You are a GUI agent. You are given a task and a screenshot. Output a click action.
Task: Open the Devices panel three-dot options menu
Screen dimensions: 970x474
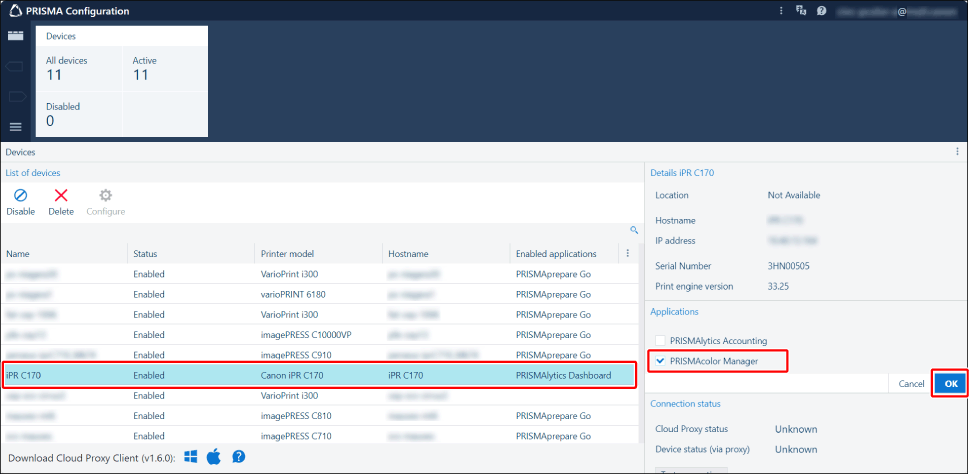tap(957, 152)
